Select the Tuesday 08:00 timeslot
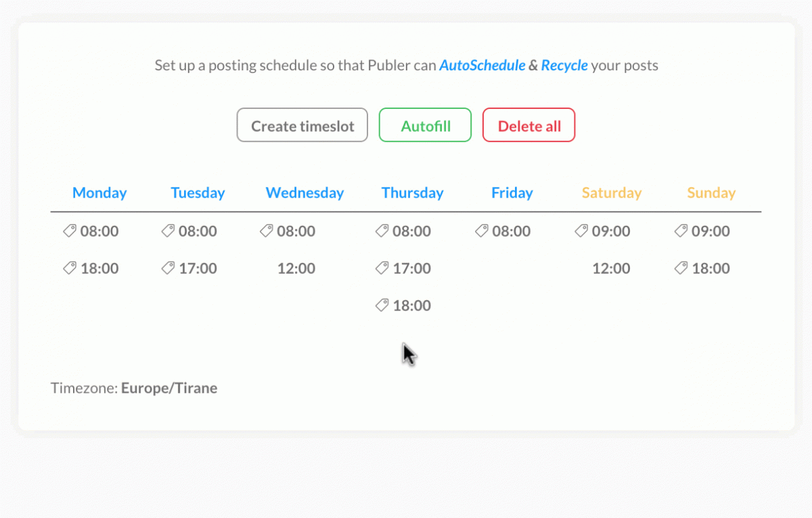 coord(198,231)
